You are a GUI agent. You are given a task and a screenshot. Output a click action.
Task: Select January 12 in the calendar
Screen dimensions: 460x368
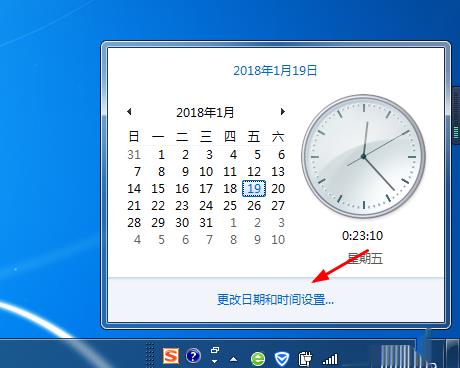point(254,172)
